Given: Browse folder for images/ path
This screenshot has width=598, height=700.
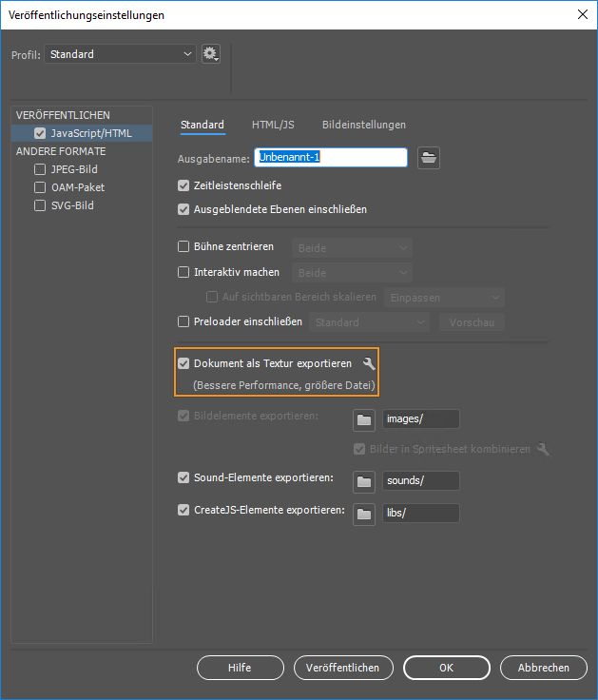Looking at the screenshot, I should [364, 419].
